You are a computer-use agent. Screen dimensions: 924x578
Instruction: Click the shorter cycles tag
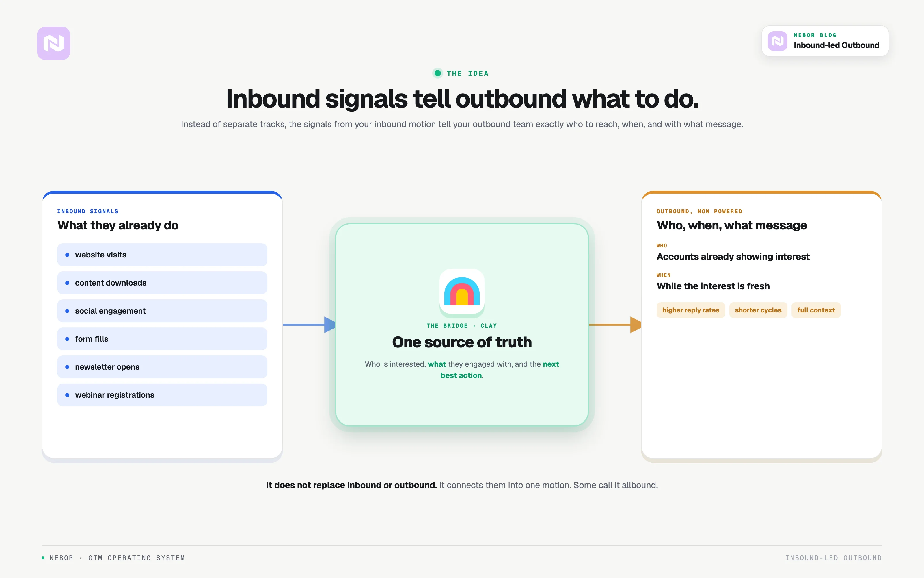(758, 310)
